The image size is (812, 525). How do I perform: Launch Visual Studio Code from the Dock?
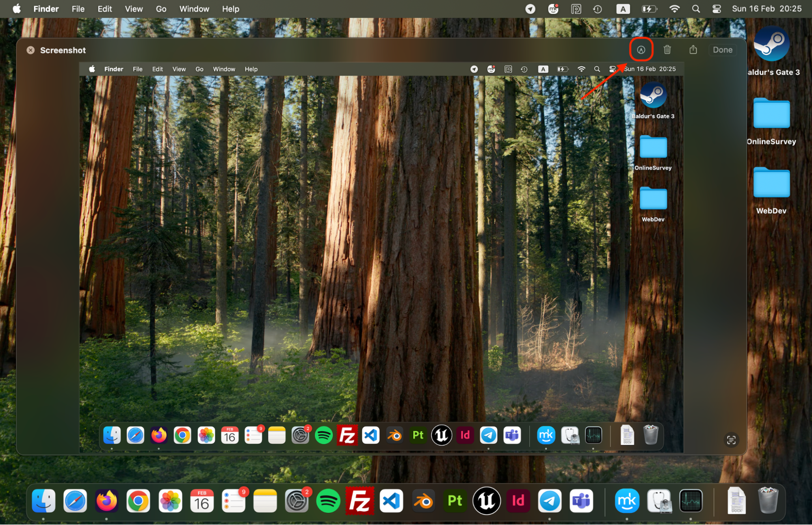click(x=391, y=501)
